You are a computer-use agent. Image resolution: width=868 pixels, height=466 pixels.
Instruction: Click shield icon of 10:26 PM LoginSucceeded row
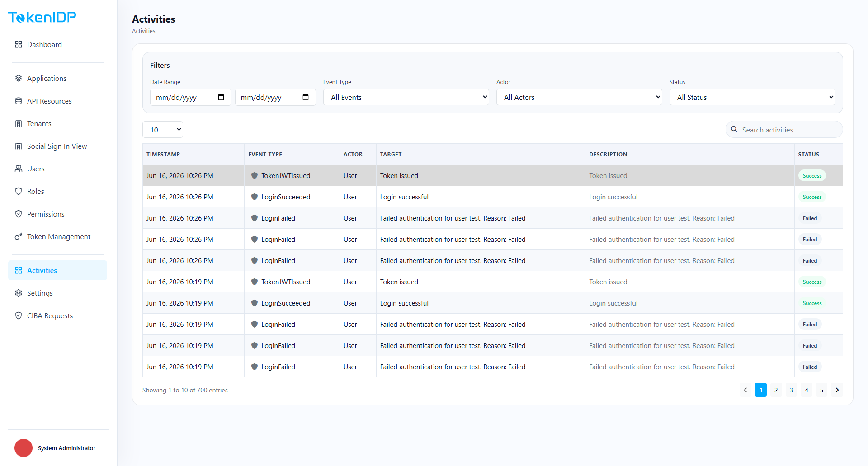click(255, 197)
